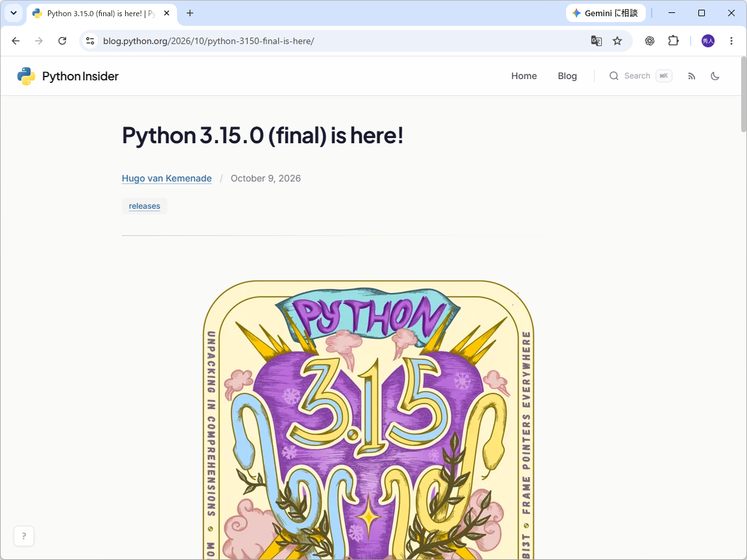Open the releases tag

[145, 206]
